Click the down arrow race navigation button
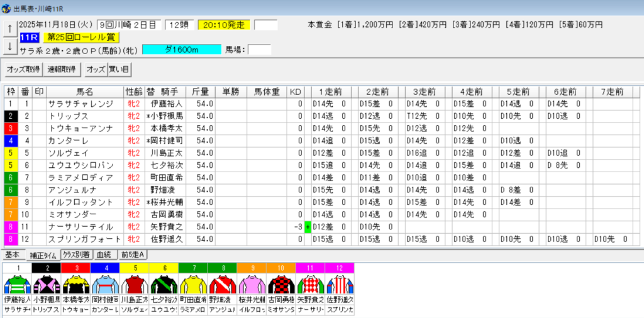Screen dimensions: 644x318 (9, 47)
